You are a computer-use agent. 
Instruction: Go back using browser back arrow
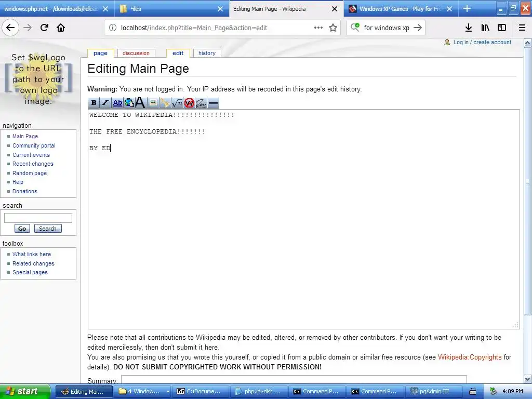pyautogui.click(x=10, y=28)
